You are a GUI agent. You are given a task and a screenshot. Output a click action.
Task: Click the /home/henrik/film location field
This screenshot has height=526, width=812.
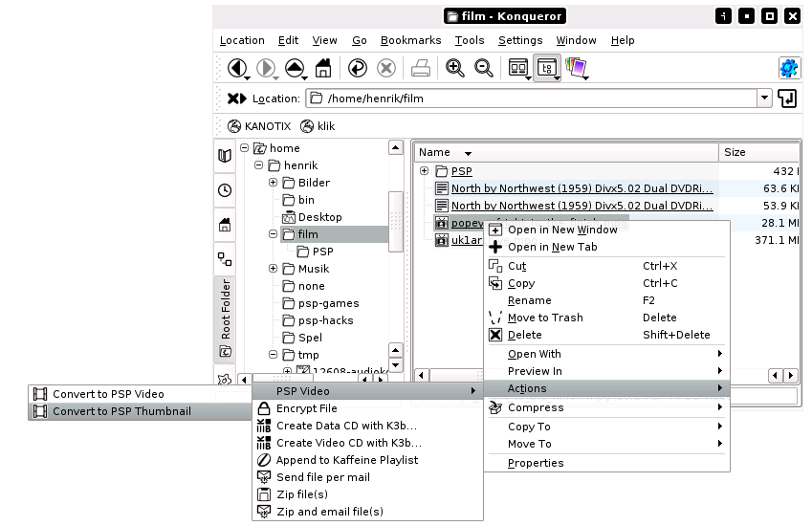532,99
